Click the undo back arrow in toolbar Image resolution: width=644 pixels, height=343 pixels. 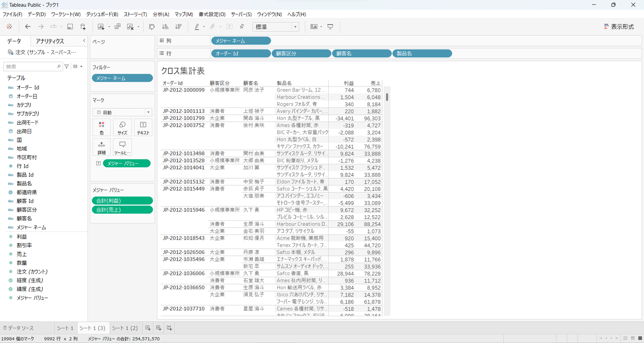click(28, 27)
